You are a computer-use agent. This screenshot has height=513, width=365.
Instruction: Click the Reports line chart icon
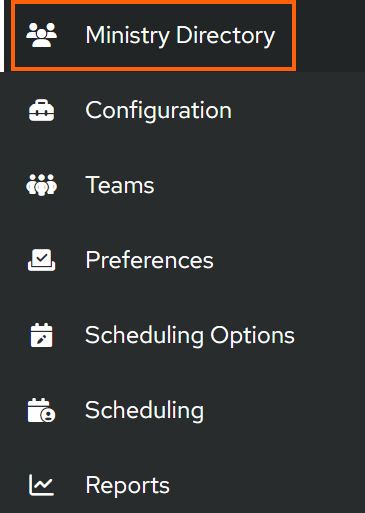[41, 485]
